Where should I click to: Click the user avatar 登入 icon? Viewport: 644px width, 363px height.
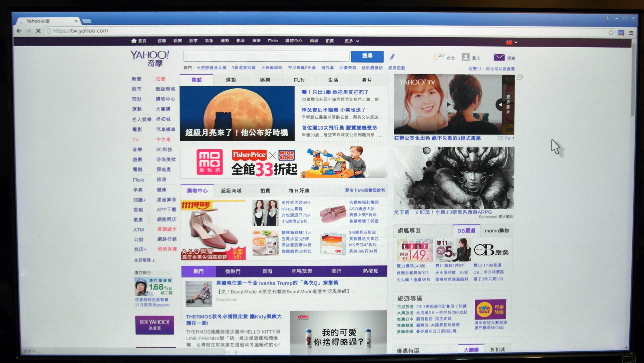pos(466,57)
